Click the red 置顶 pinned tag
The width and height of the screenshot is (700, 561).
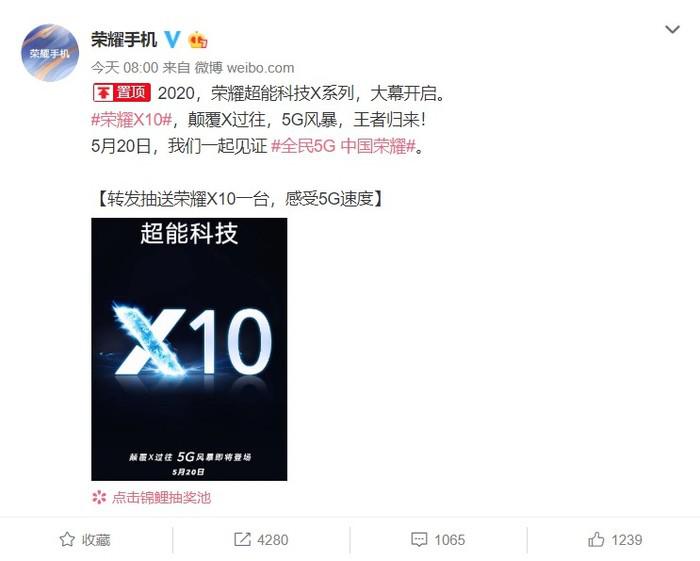(x=121, y=93)
